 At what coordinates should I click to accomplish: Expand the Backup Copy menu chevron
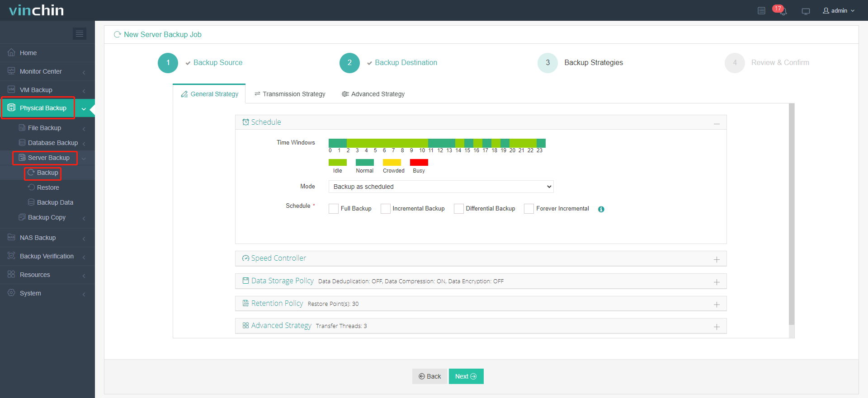click(x=84, y=218)
